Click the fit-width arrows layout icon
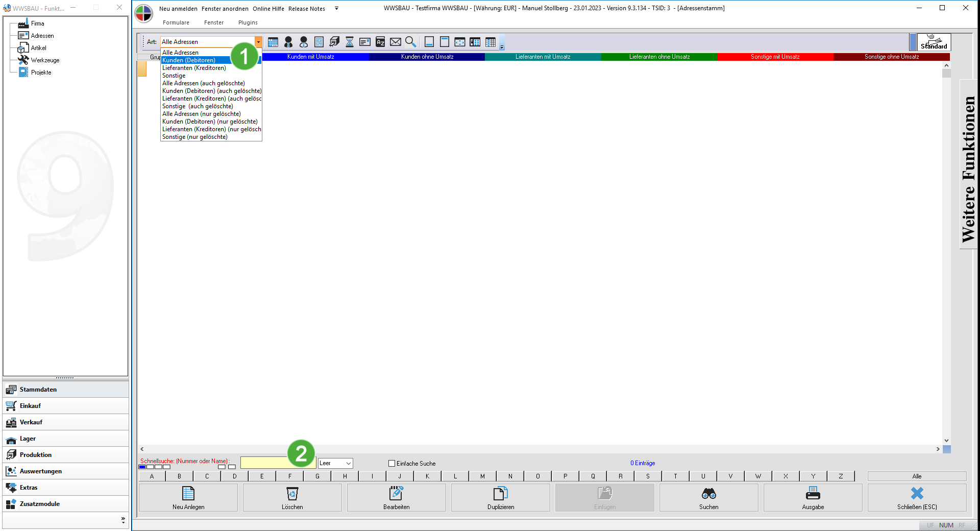This screenshot has width=980, height=531. pyautogui.click(x=460, y=42)
